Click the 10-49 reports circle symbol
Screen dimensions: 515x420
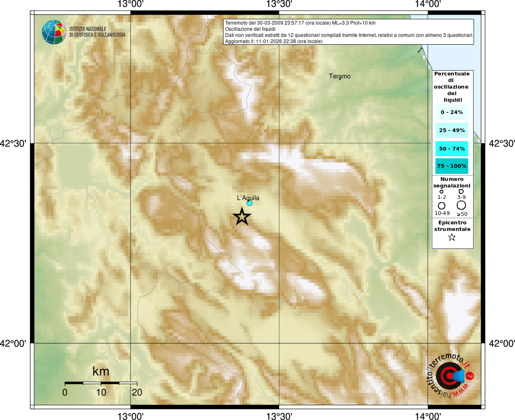point(442,206)
